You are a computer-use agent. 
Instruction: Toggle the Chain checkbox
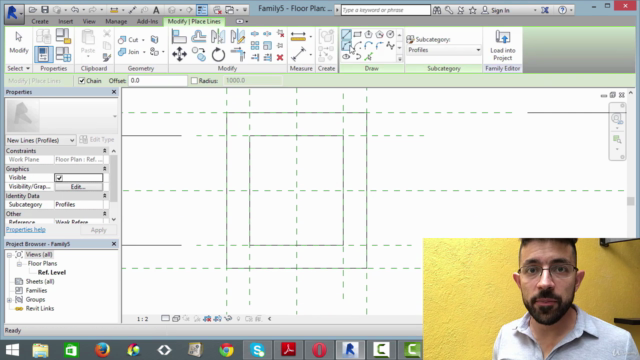(x=82, y=81)
